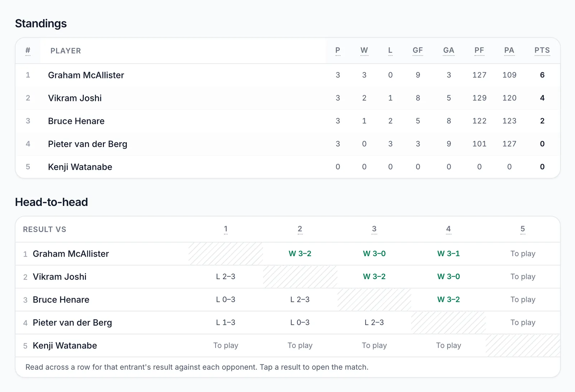Screen dimensions: 575x392
Task: Select the PTS column header in Standings
Action: [542, 51]
